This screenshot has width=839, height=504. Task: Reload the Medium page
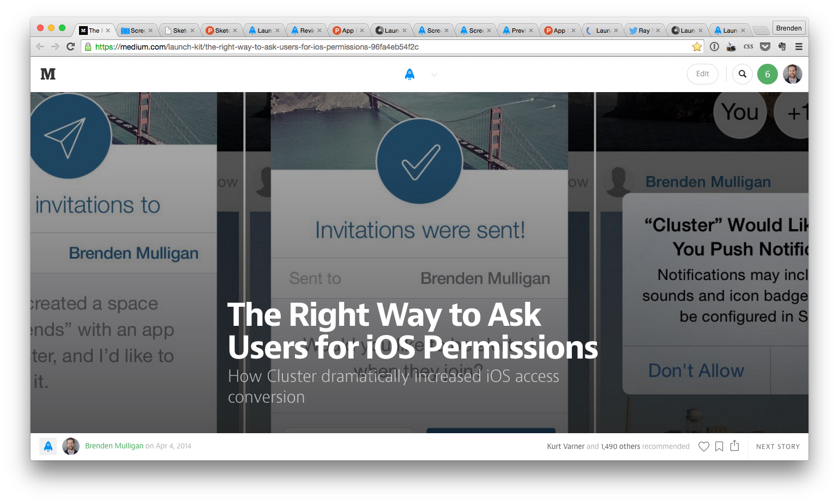click(x=70, y=47)
